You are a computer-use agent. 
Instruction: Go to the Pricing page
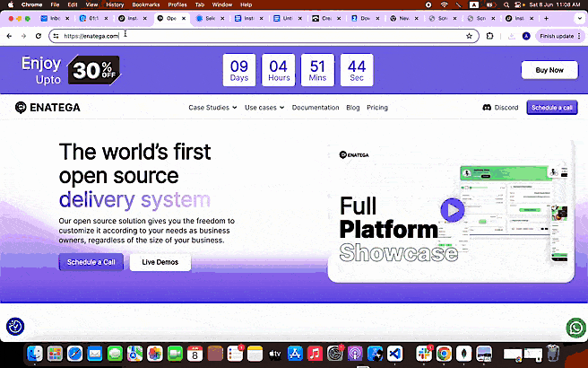[377, 108]
